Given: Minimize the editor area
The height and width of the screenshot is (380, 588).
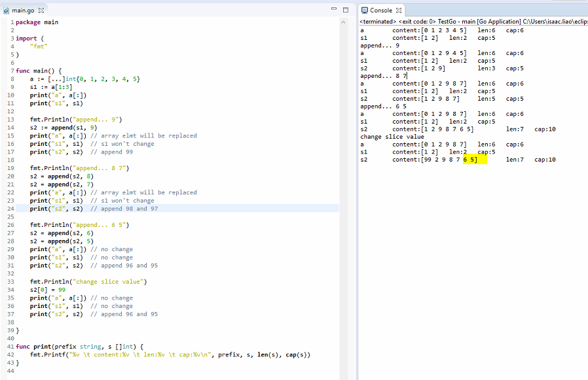Looking at the screenshot, I should coord(334,10).
